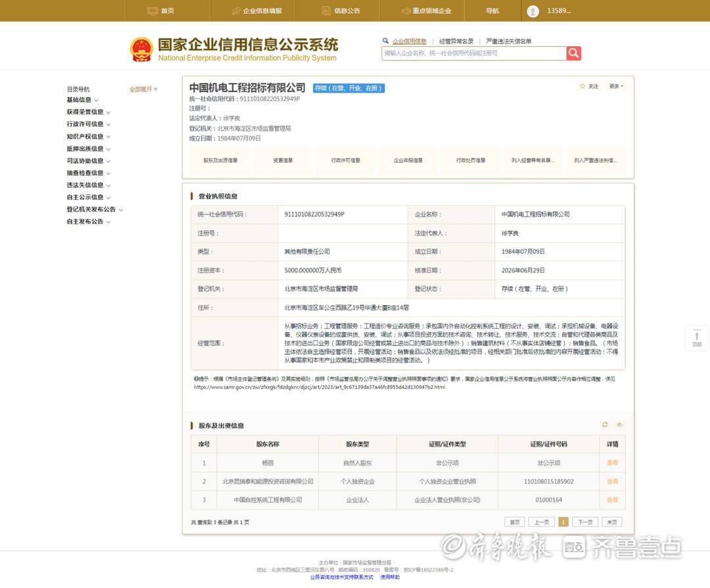Image resolution: width=710 pixels, height=588 pixels.
Task: Switch to 行政处罚信息 tab
Action: [471, 160]
